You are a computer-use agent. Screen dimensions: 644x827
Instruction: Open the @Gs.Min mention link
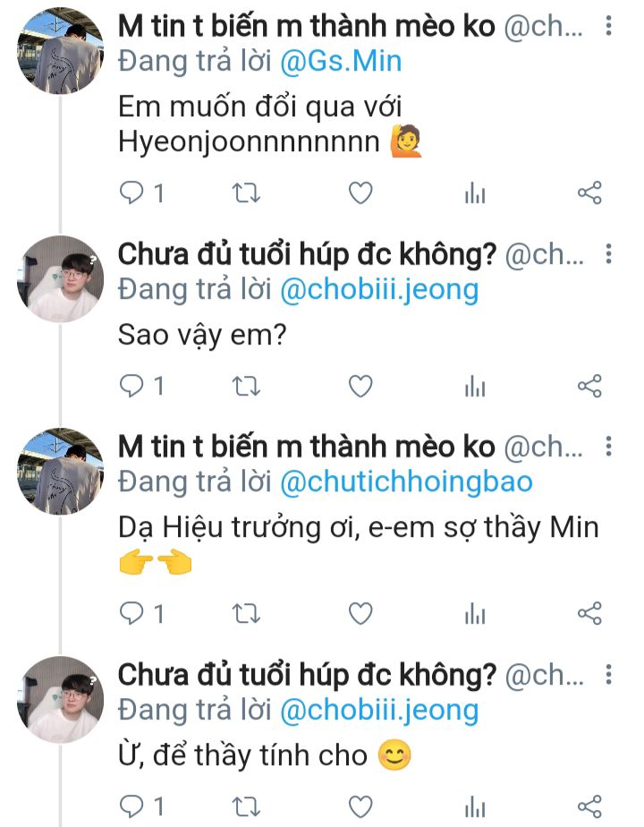tap(341, 61)
